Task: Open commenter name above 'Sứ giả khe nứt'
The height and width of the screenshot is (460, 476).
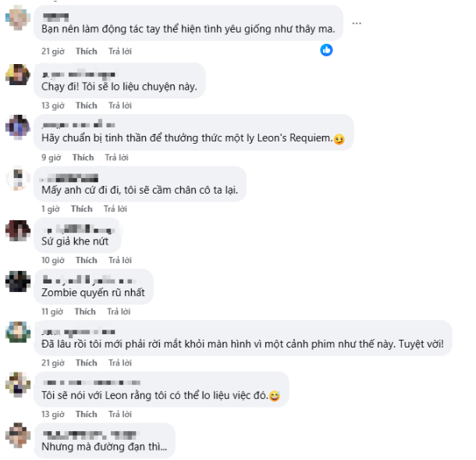Action: pyautogui.click(x=77, y=228)
